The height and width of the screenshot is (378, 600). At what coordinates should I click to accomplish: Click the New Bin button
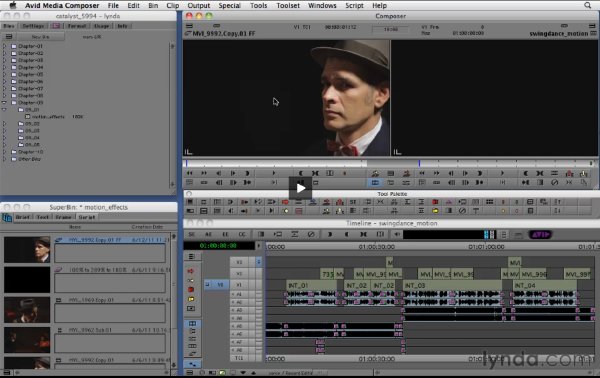pos(40,37)
